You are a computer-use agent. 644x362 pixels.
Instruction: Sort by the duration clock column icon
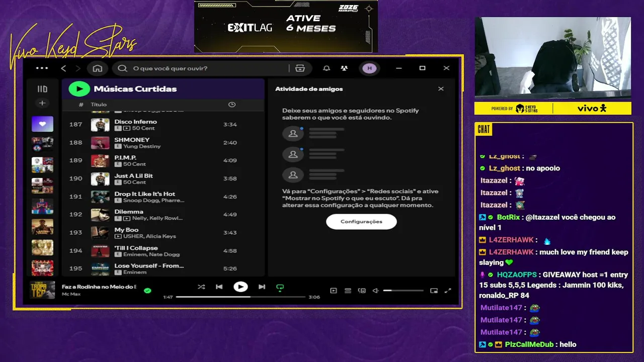pyautogui.click(x=232, y=105)
